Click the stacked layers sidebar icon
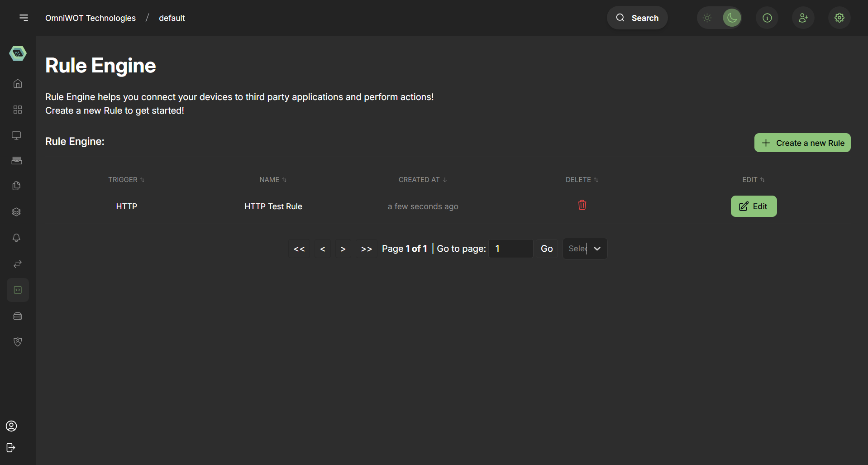868x465 pixels. (17, 212)
